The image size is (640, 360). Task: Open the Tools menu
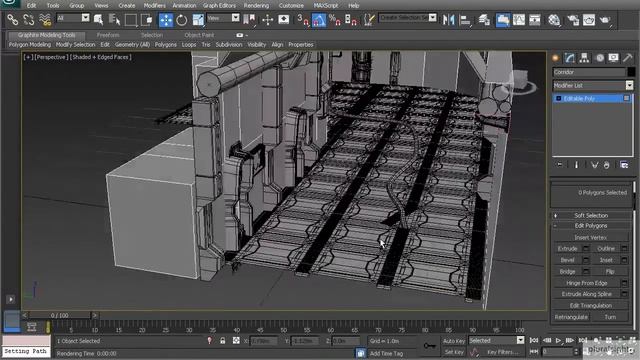click(x=53, y=6)
